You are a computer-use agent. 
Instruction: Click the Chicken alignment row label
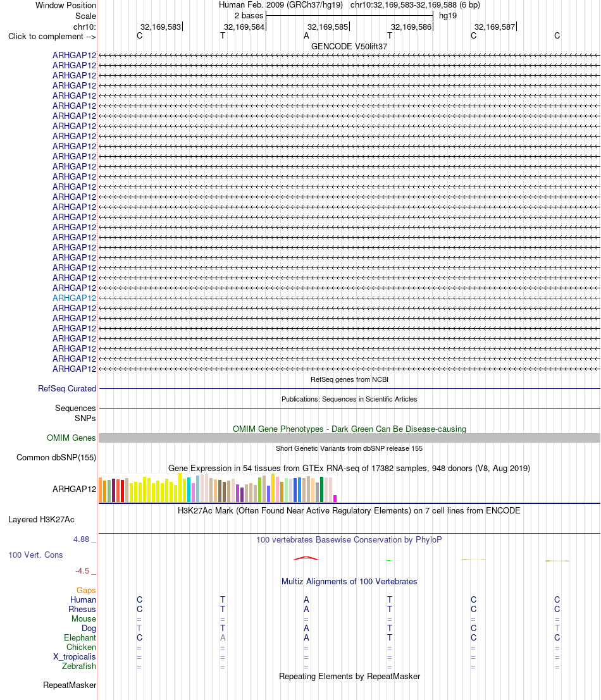pos(81,648)
